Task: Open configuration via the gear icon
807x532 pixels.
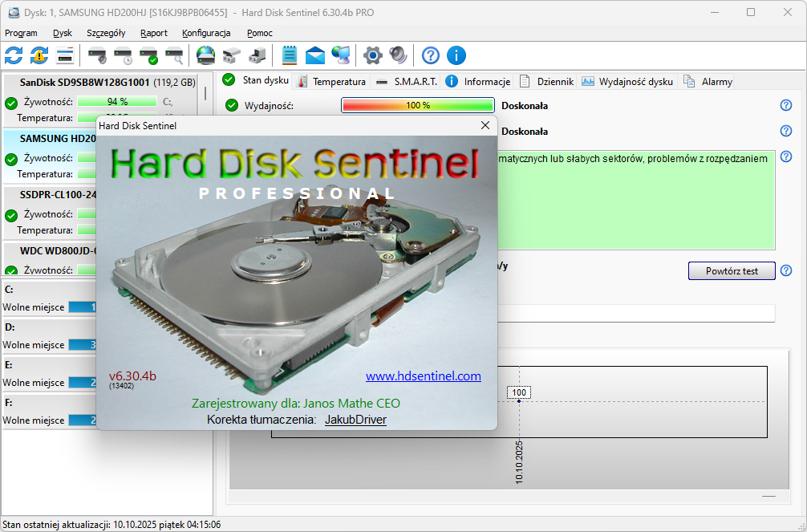Action: coord(373,55)
